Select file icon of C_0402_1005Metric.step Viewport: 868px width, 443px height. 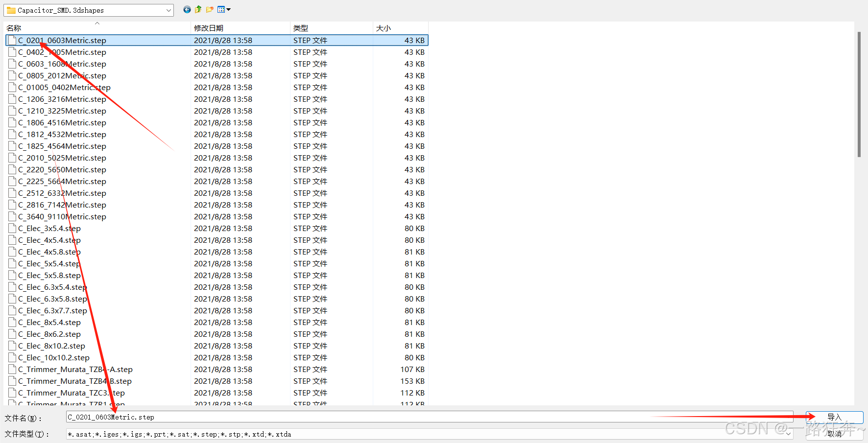point(12,52)
